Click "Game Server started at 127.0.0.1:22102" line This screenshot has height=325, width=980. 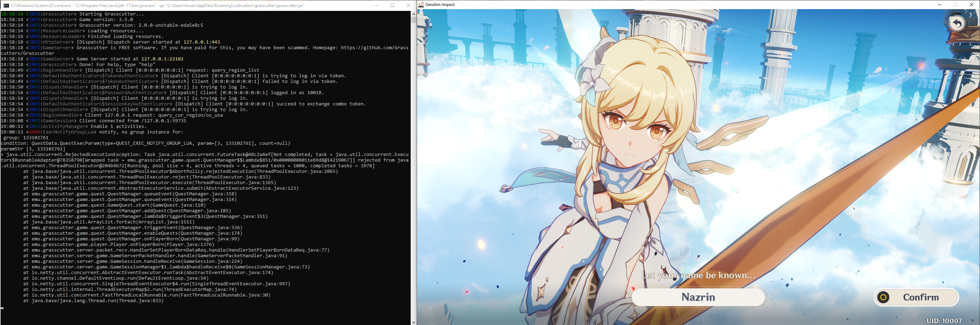click(92, 59)
